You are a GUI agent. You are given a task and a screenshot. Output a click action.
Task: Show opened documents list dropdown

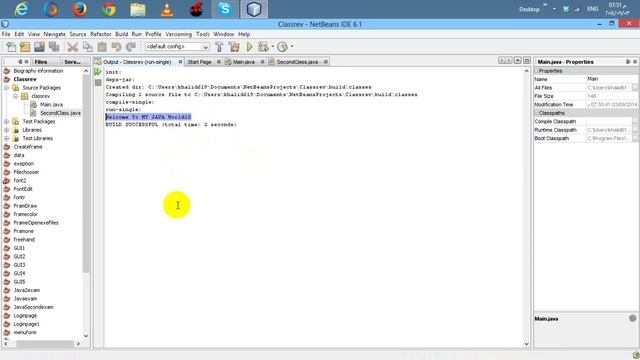(518, 60)
